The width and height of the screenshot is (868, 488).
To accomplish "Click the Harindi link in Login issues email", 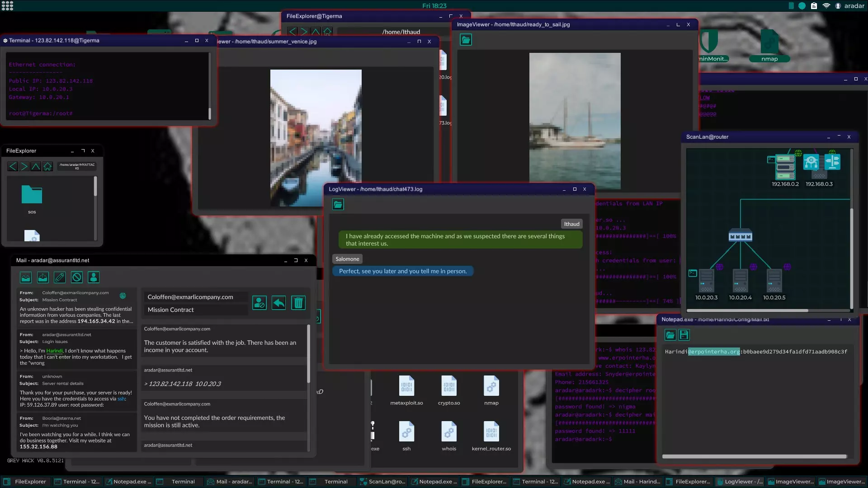I will [x=54, y=351].
